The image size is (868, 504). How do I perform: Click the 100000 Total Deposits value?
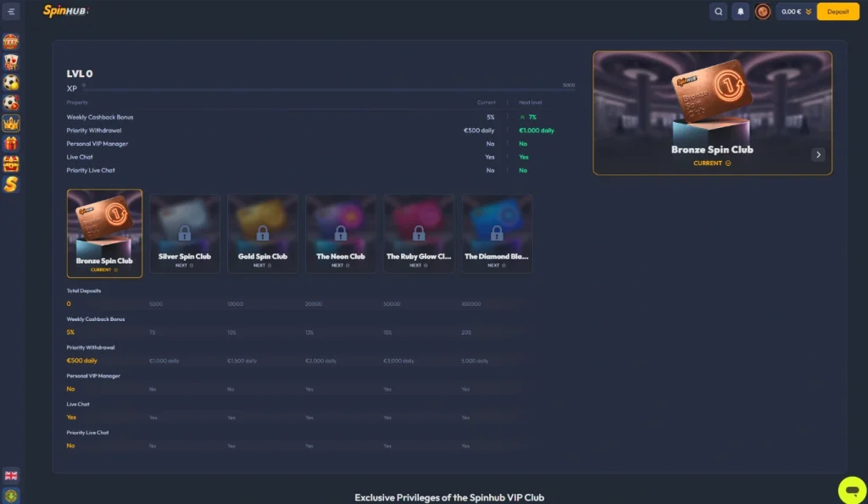471,304
